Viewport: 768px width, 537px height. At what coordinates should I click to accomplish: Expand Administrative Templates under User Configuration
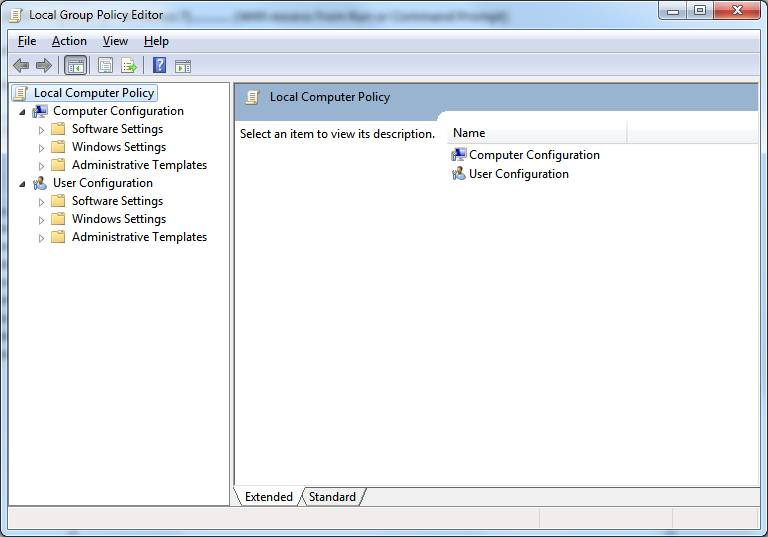point(42,238)
